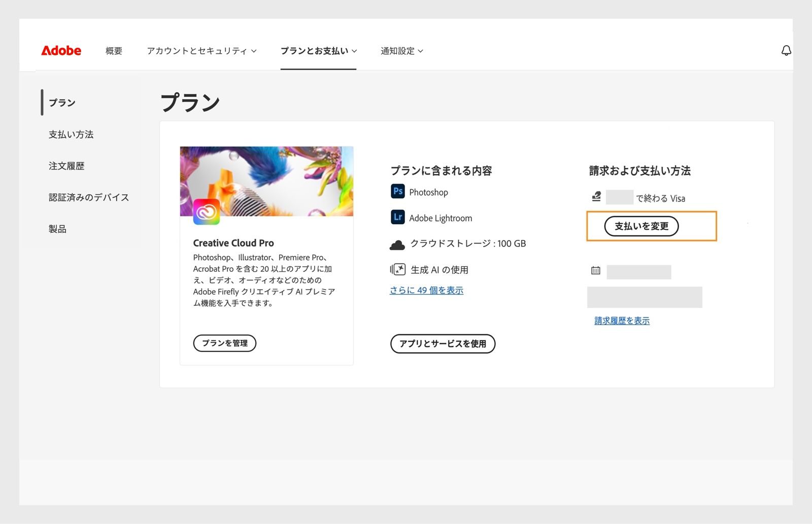Click the Creative Cloud Pro title
The height and width of the screenshot is (524, 812).
coord(233,243)
